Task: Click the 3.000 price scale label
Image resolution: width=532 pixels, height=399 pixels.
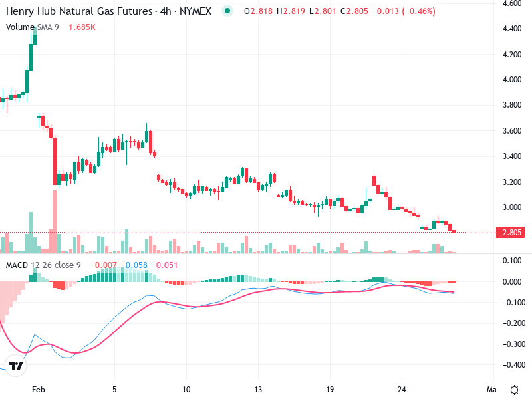Action: (512, 207)
